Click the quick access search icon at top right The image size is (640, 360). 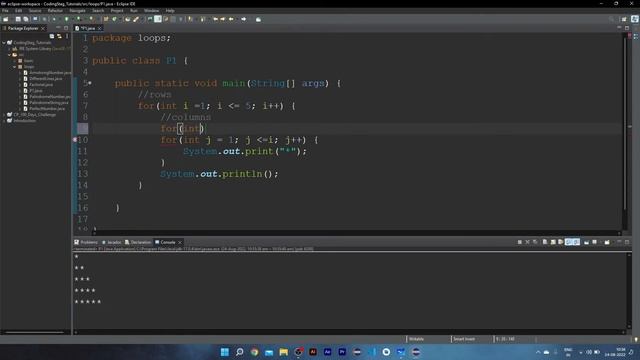(x=611, y=19)
